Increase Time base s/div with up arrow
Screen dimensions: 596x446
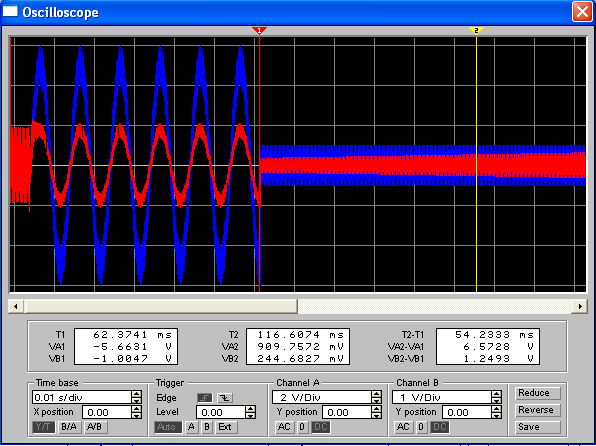136,394
